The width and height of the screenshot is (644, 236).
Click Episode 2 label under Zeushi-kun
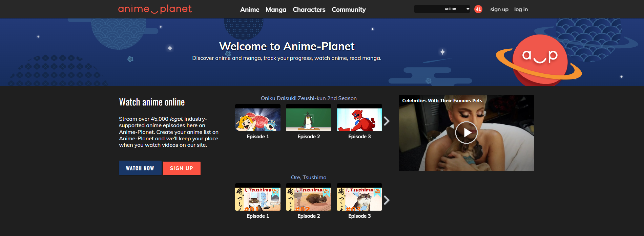click(x=309, y=137)
